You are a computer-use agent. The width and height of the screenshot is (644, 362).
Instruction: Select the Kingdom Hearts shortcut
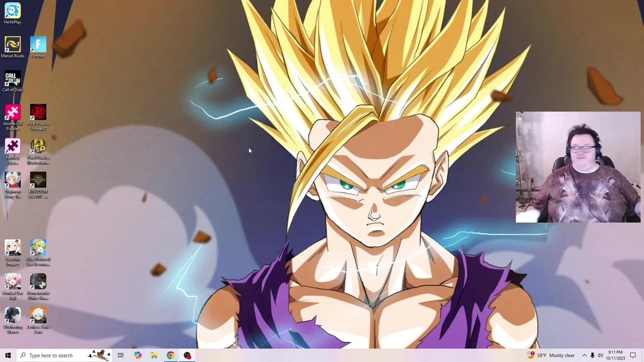tap(38, 186)
